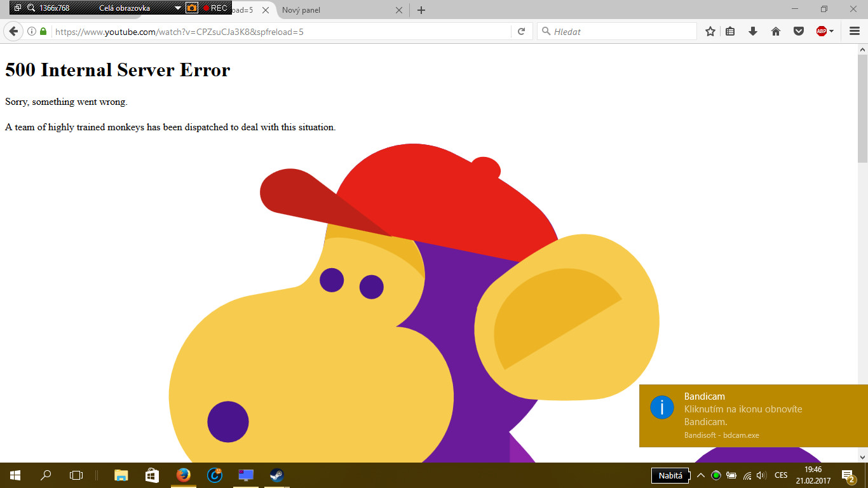
Task: Open Windows taskbar search
Action: pyautogui.click(x=46, y=475)
